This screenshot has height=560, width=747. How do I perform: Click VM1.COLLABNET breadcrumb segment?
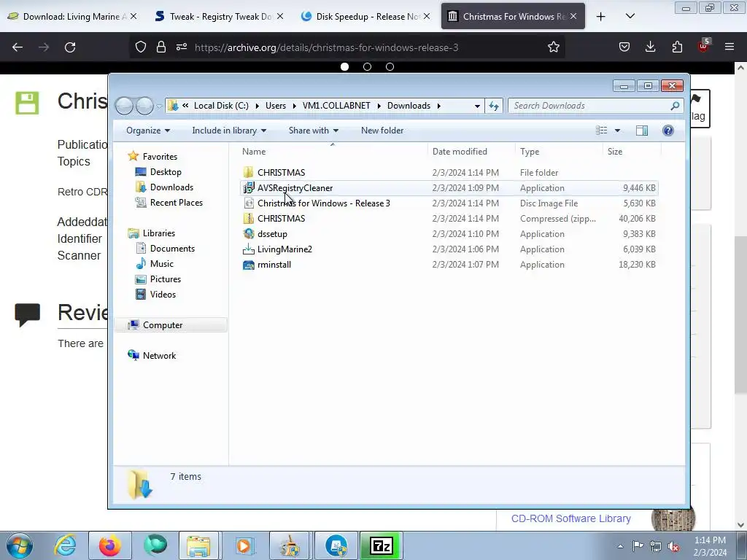click(336, 106)
